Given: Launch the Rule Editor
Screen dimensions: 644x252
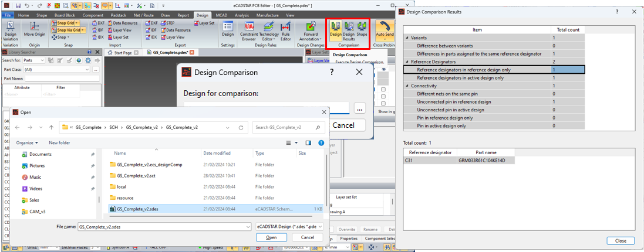Looking at the screenshot, I should click(x=286, y=32).
